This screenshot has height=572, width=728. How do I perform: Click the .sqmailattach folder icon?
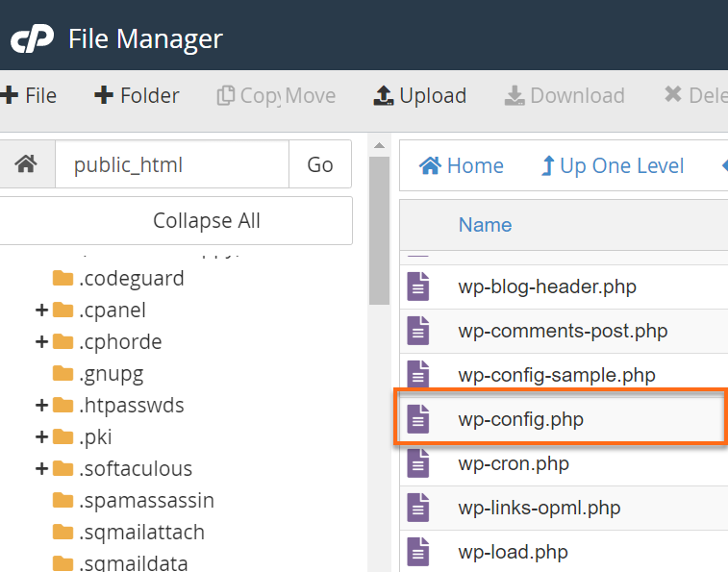[63, 532]
